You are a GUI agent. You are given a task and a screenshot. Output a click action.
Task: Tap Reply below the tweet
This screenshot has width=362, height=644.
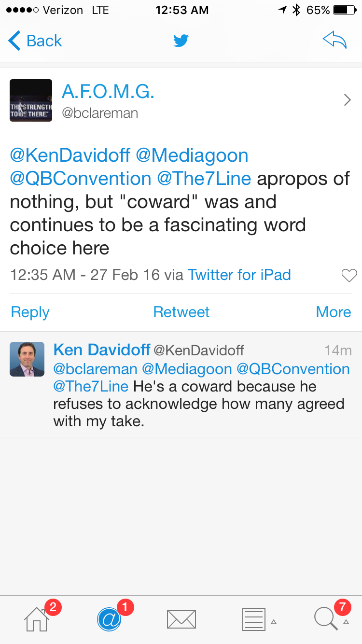(x=30, y=312)
